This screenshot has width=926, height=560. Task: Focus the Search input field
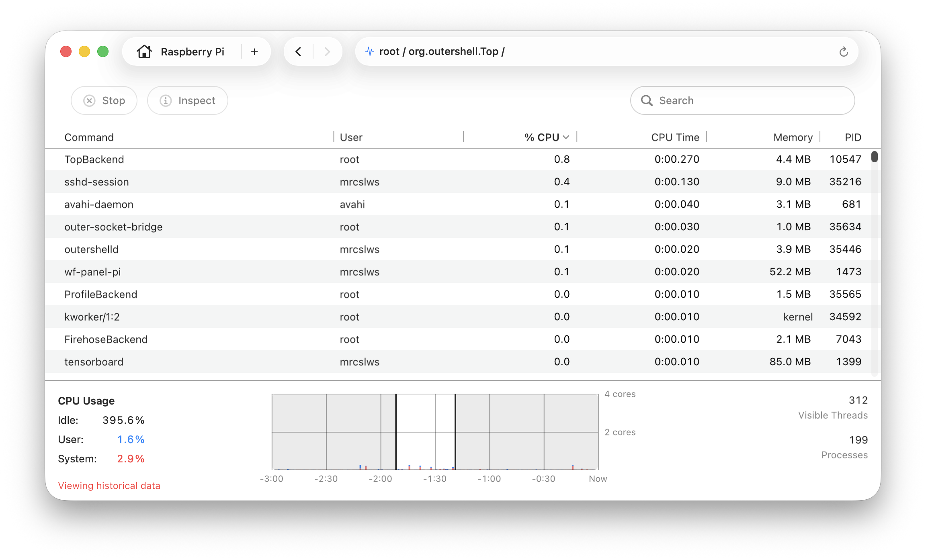[x=742, y=100]
